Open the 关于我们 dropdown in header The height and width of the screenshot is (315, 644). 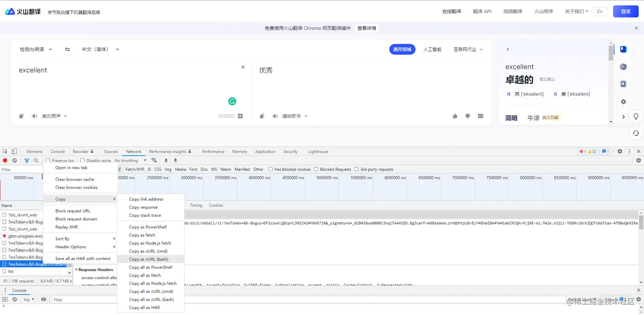pos(577,11)
